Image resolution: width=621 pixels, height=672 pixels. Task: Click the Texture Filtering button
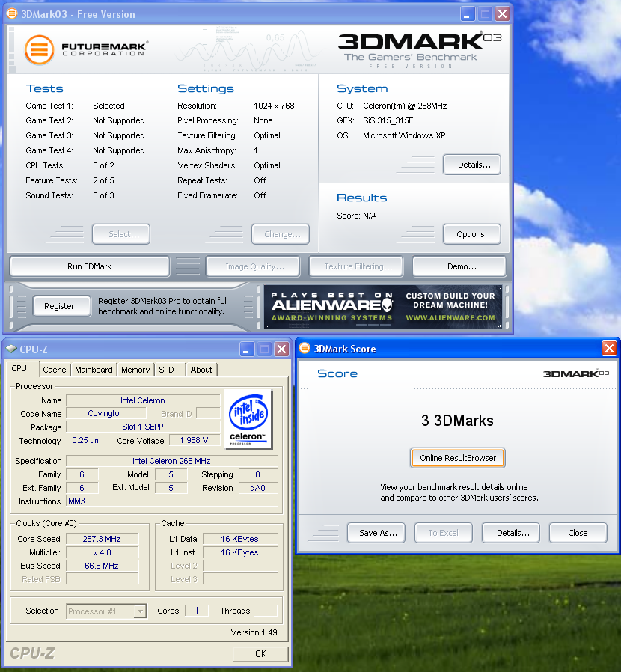(356, 266)
